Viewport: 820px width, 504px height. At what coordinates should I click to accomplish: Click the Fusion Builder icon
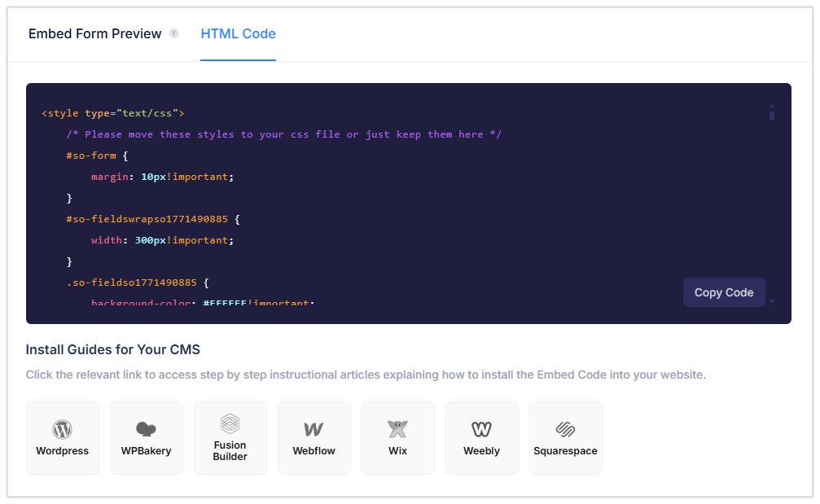tap(230, 437)
